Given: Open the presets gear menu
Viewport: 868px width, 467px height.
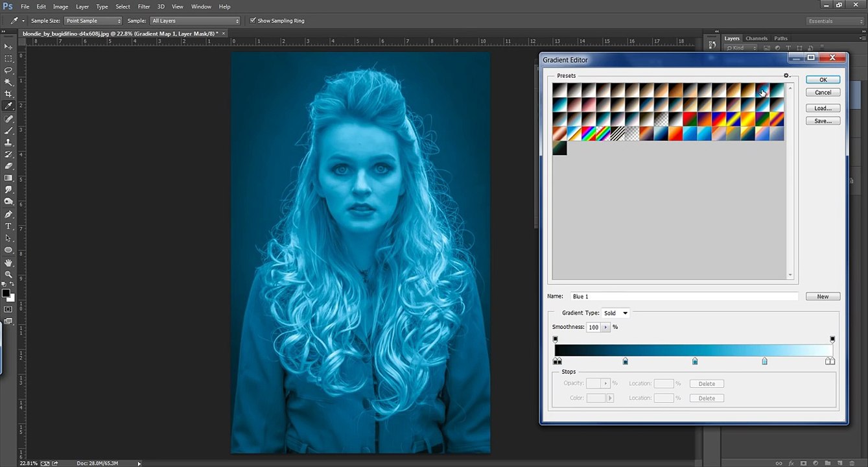Looking at the screenshot, I should point(787,76).
